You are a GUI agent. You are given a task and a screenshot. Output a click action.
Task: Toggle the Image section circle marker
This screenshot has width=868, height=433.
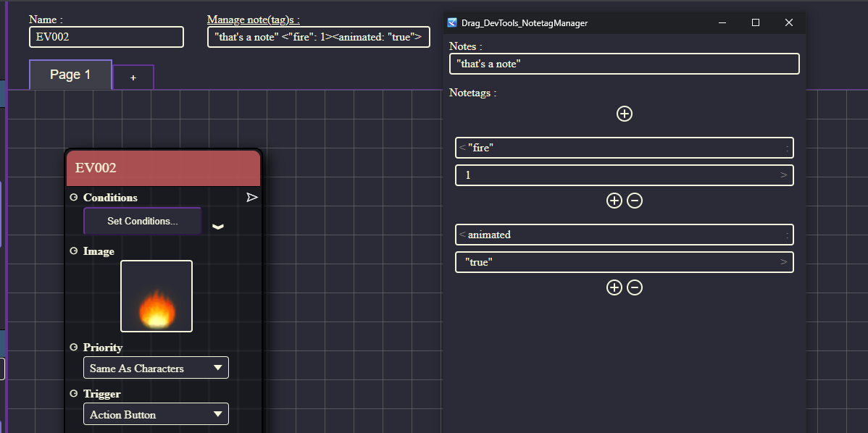pyautogui.click(x=74, y=251)
